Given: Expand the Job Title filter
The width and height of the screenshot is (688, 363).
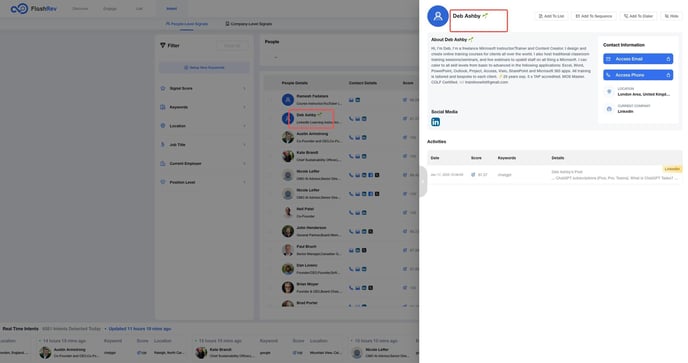Looking at the screenshot, I should click(x=204, y=144).
